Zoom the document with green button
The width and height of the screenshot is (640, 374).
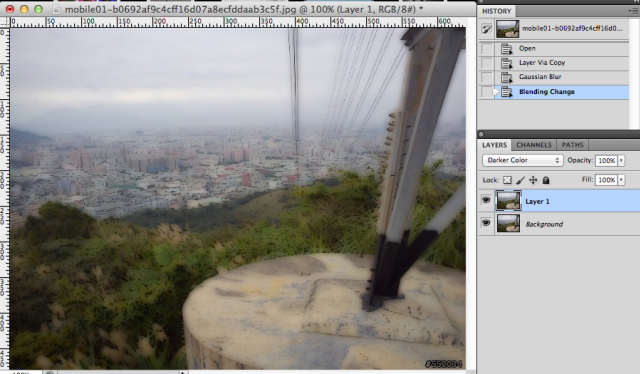click(38, 9)
